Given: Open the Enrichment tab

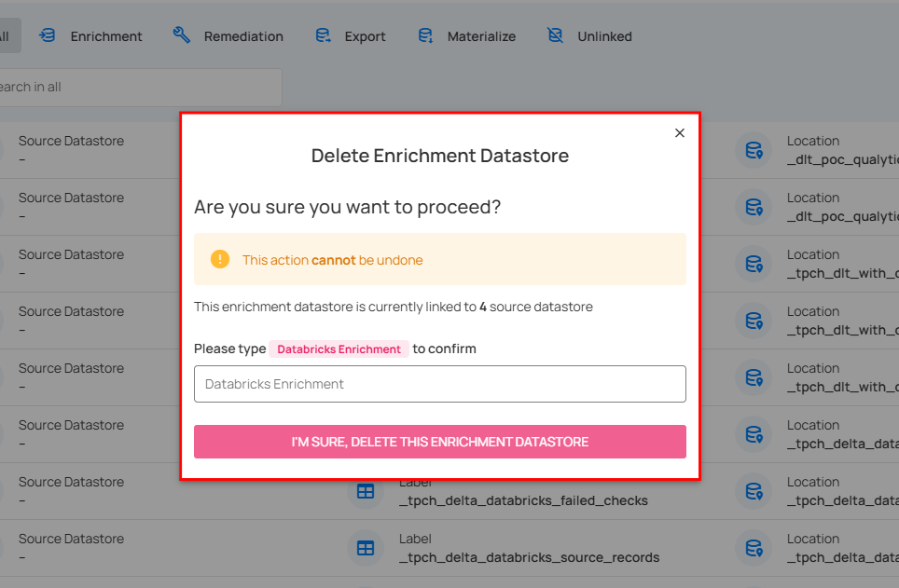Looking at the screenshot, I should [91, 36].
